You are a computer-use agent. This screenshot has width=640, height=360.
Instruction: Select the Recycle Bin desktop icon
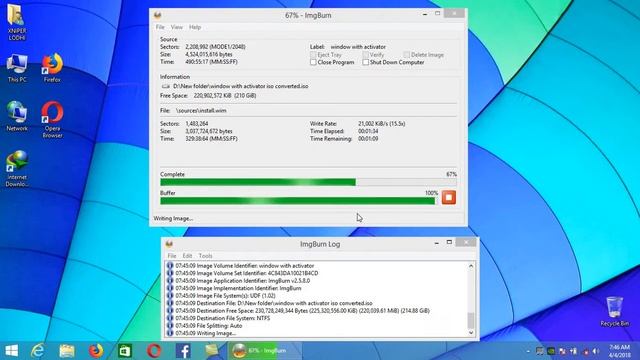[614, 311]
